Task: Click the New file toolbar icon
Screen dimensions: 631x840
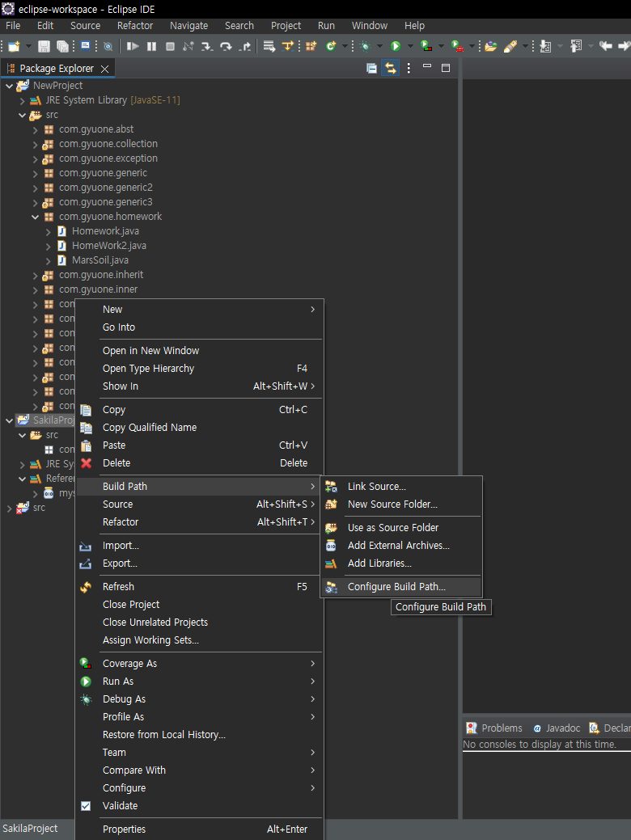Action: point(14,47)
